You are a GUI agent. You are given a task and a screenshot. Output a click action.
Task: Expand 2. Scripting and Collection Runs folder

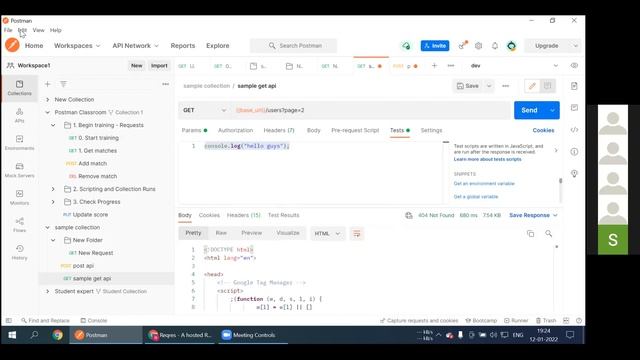click(x=53, y=189)
